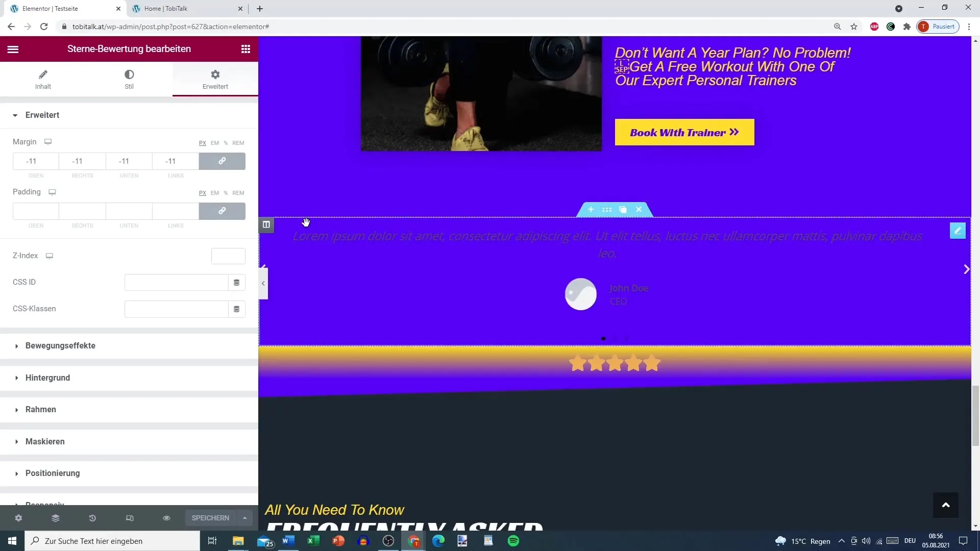The height and width of the screenshot is (551, 980).
Task: Select REM unit for Margin
Action: tap(238, 143)
